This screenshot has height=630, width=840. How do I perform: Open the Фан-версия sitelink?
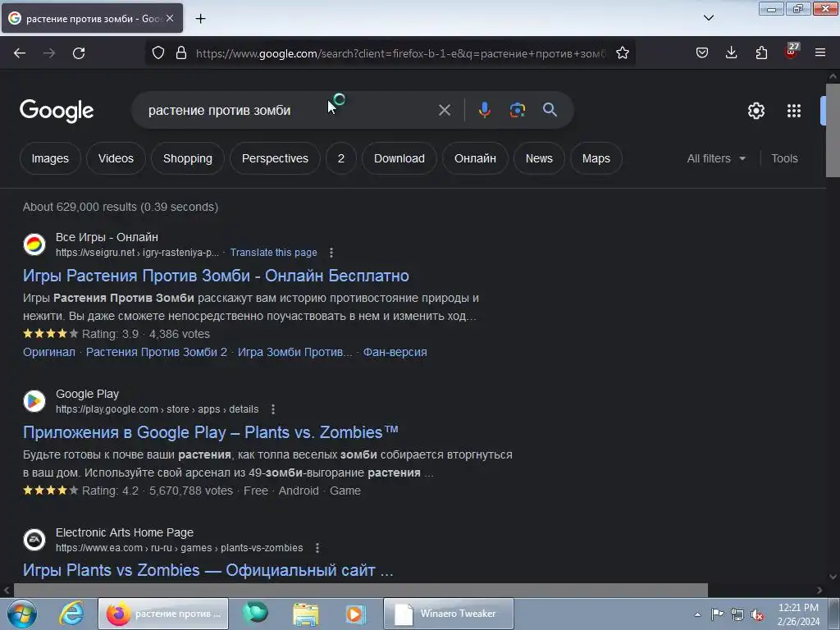point(395,352)
